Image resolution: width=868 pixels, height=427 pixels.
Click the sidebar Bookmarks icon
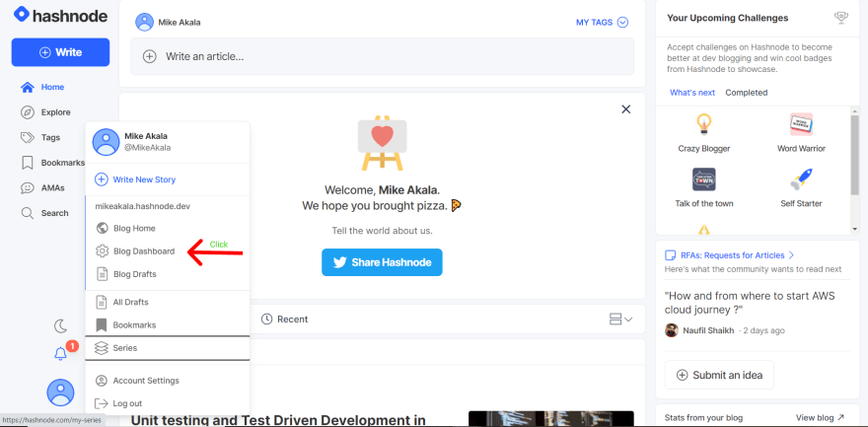pos(27,163)
